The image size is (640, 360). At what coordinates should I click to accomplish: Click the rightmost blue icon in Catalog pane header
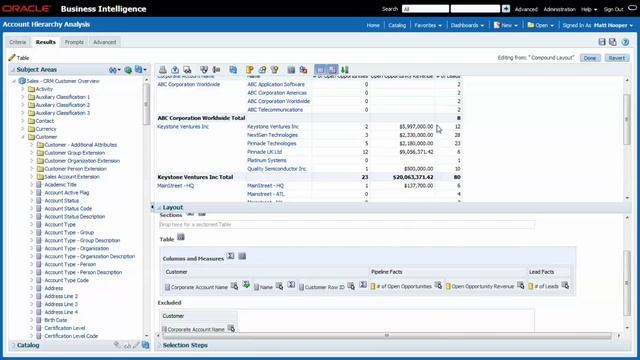pyautogui.click(x=145, y=345)
